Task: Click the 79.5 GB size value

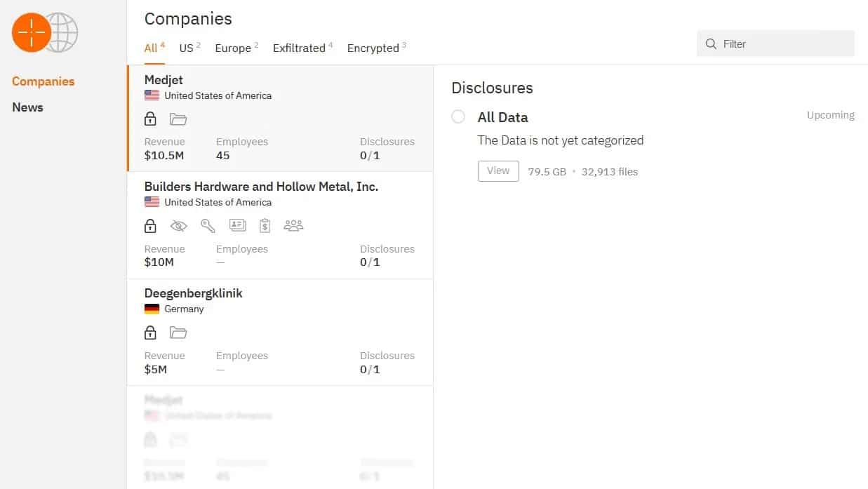Action: [x=547, y=172]
